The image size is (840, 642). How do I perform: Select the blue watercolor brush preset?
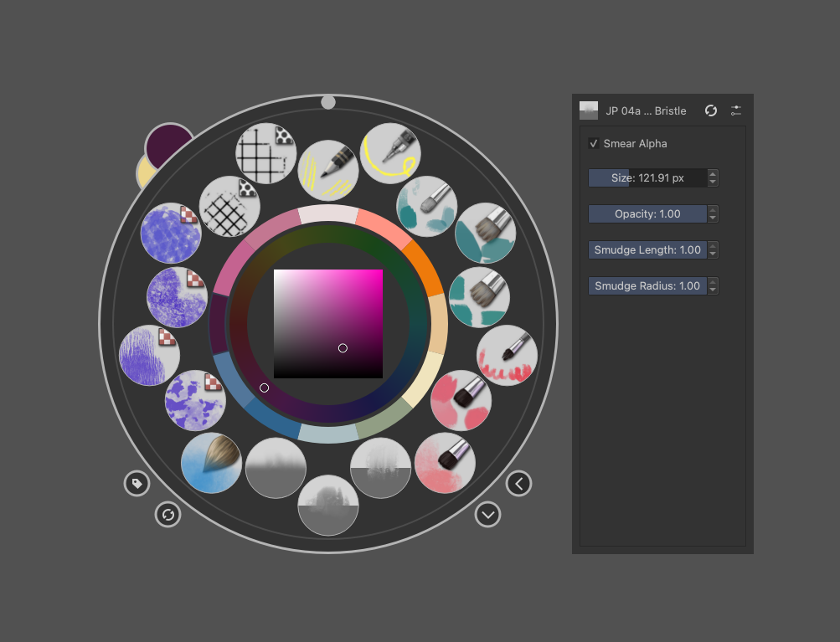[211, 463]
